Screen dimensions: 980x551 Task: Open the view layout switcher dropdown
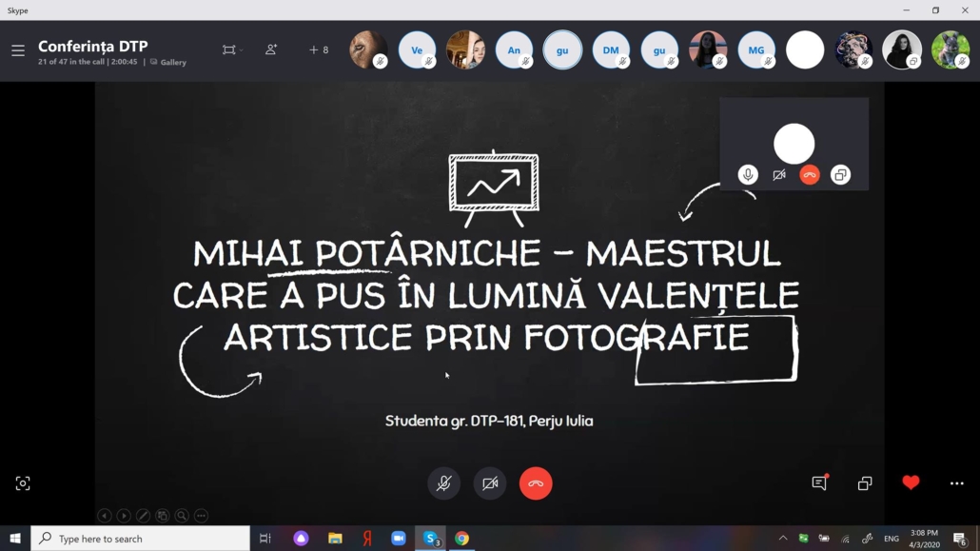click(231, 49)
